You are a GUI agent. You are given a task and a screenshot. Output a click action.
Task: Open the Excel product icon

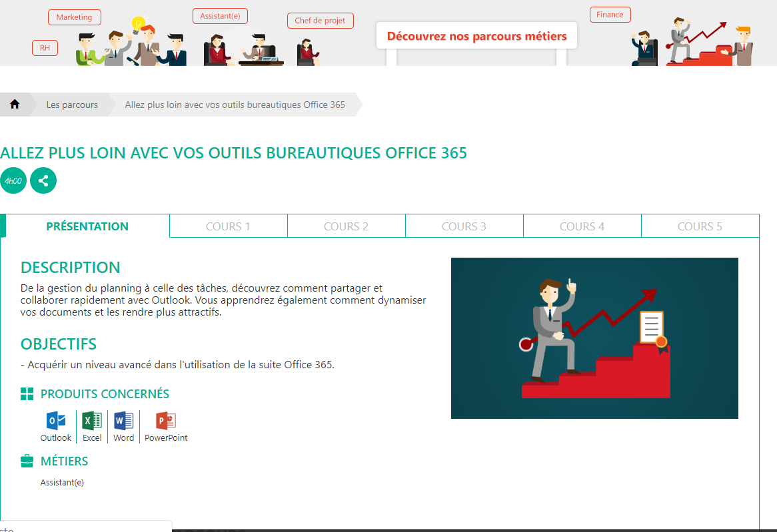pyautogui.click(x=92, y=421)
